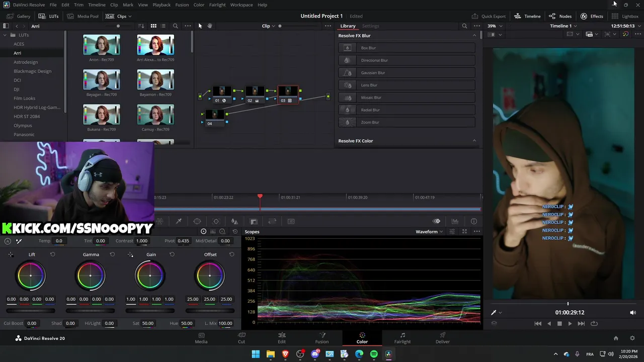Open the Playback menu
Viewport: 644px width, 362px height.
(x=162, y=5)
